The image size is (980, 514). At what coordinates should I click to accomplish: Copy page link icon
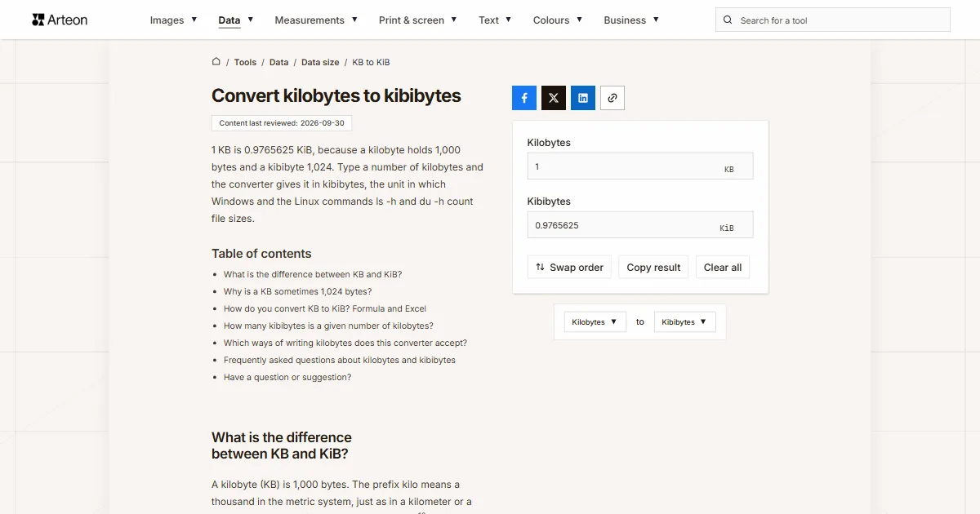coord(612,98)
